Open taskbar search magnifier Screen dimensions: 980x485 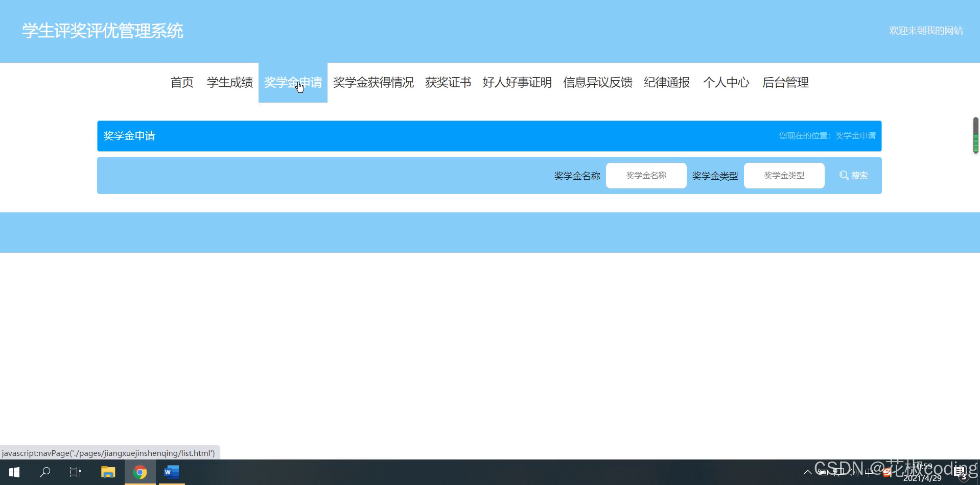(45, 472)
